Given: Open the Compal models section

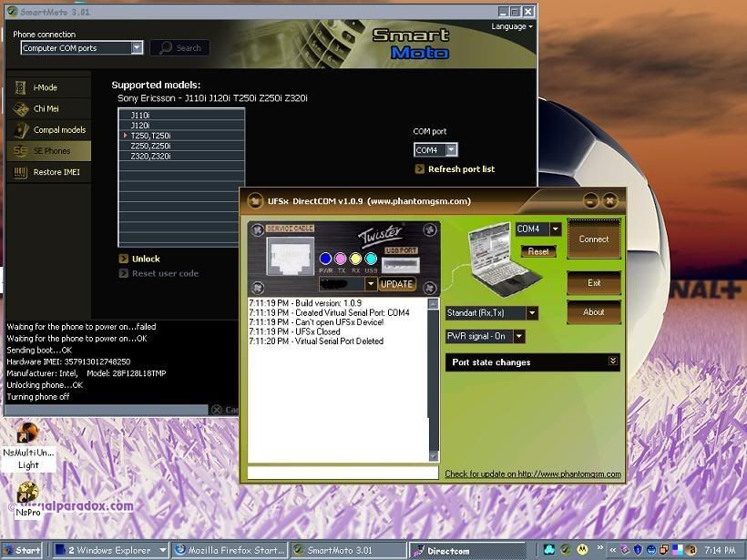Looking at the screenshot, I should (48, 130).
